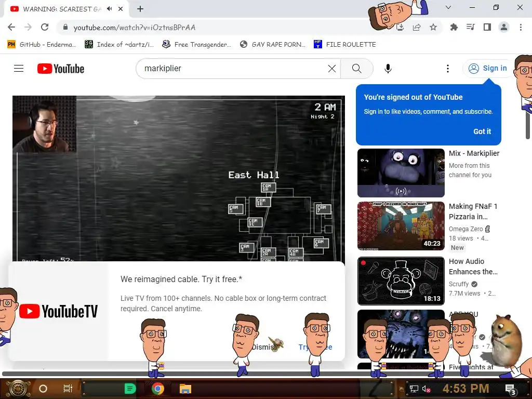The image size is (532, 399).
Task: Click the lock icon in address bar
Action: click(66, 27)
